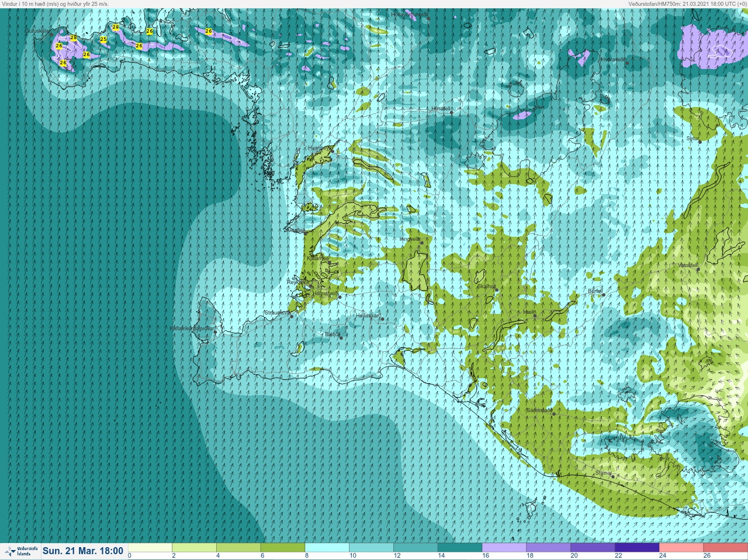This screenshot has width=748, height=560.
Task: Click the Kjalarnes station label
Action: [318, 258]
